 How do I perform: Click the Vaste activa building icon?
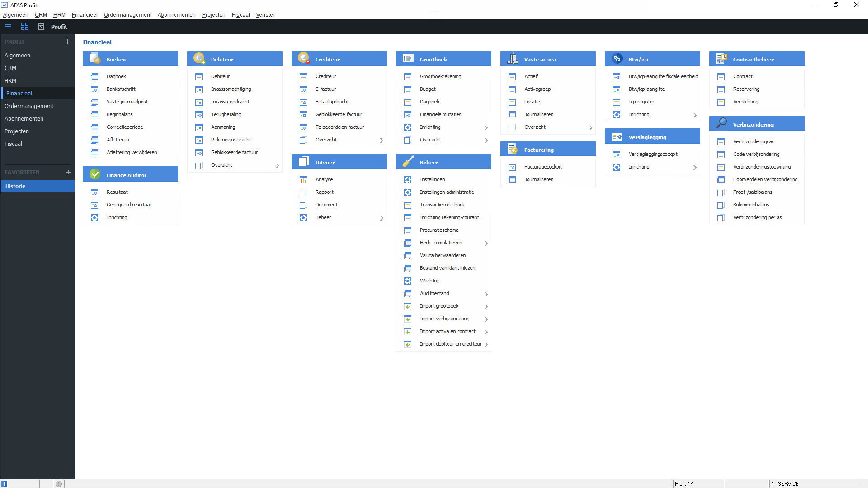512,59
